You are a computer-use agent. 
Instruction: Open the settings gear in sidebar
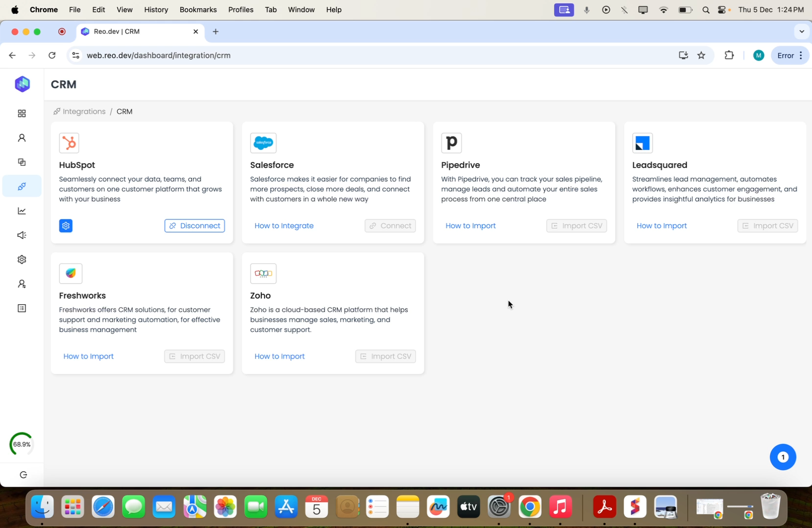pos(22,260)
